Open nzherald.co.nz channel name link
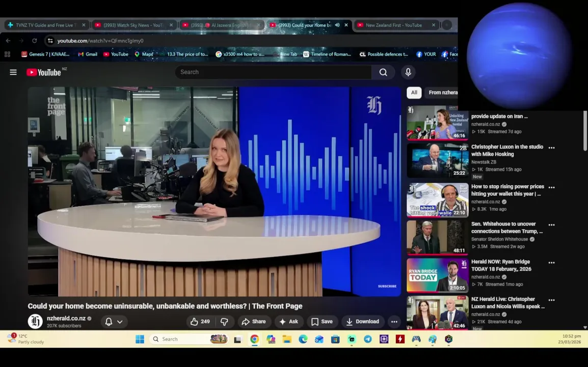This screenshot has width=588, height=367. point(66,318)
